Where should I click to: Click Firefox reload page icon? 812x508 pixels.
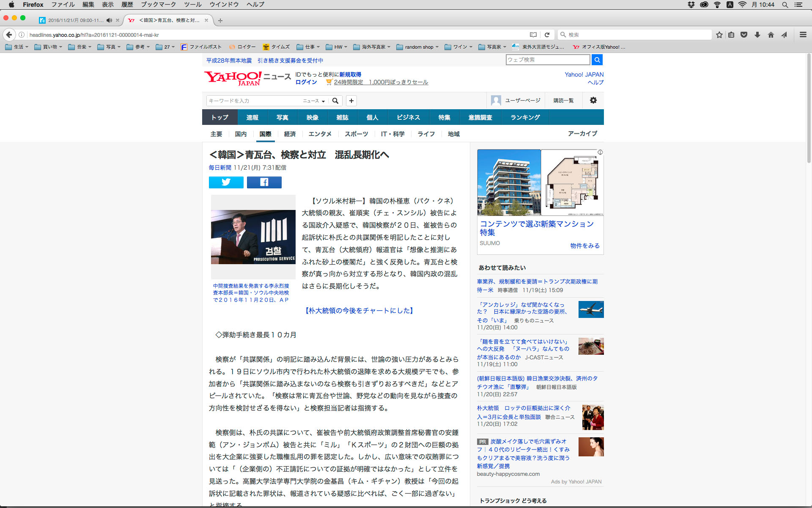coord(547,35)
